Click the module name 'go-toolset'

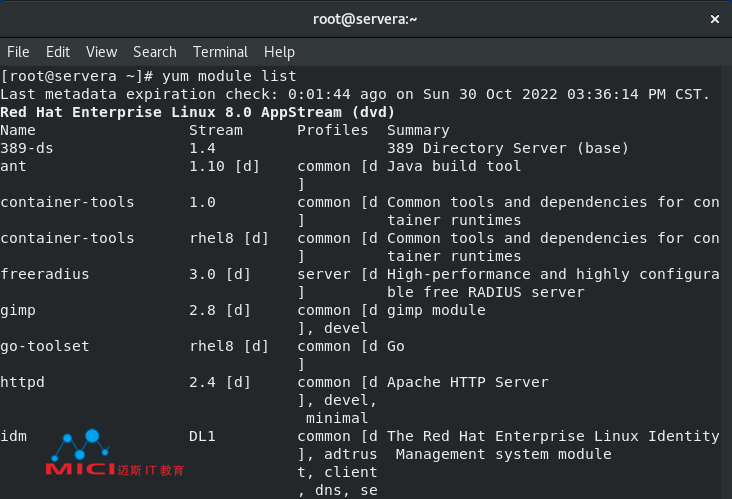45,347
